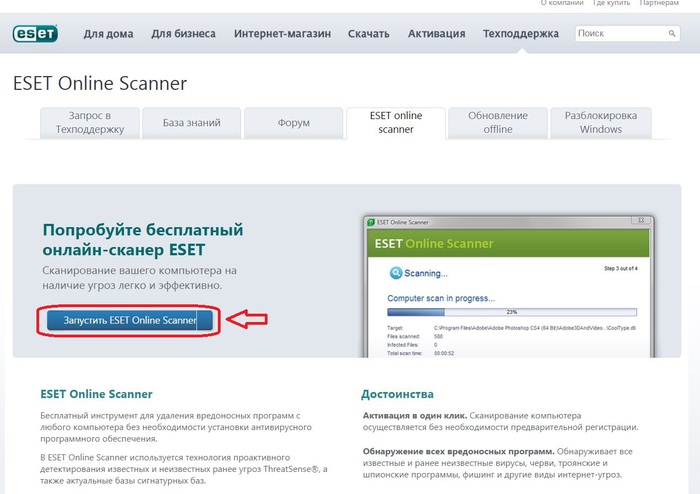Click the Активация в один клик text
The image size is (700, 494).
click(415, 415)
